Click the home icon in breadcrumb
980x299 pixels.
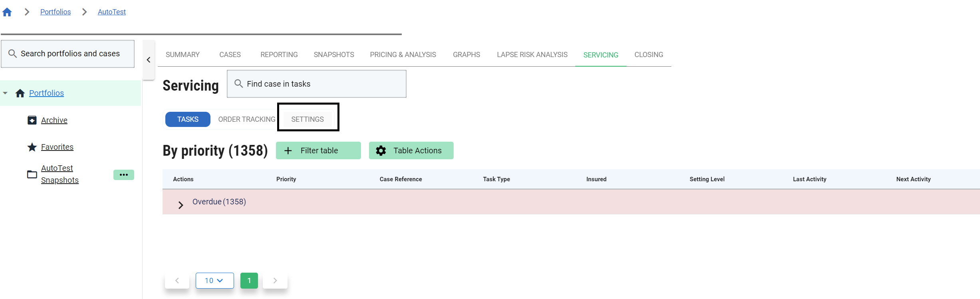pos(7,12)
